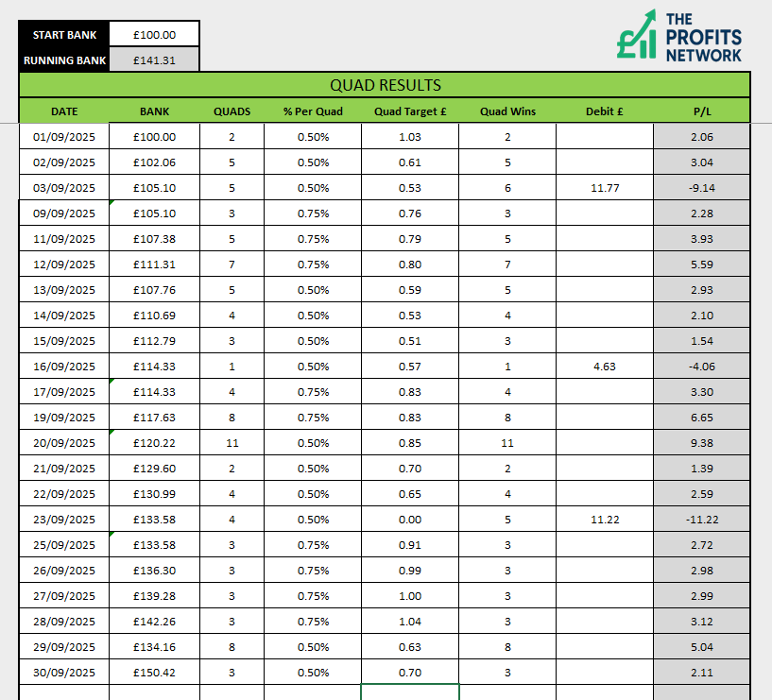This screenshot has height=700, width=772.
Task: Click the QUADS column header
Action: click(x=232, y=111)
